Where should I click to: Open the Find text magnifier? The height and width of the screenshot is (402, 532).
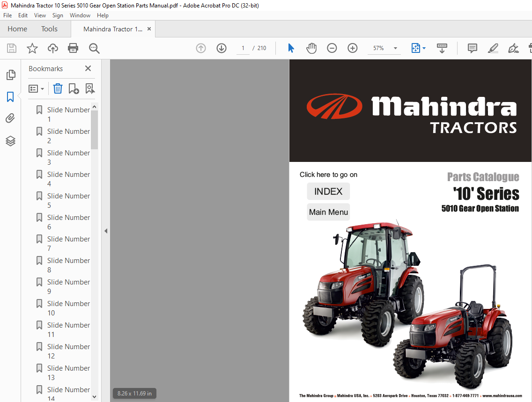pos(94,48)
